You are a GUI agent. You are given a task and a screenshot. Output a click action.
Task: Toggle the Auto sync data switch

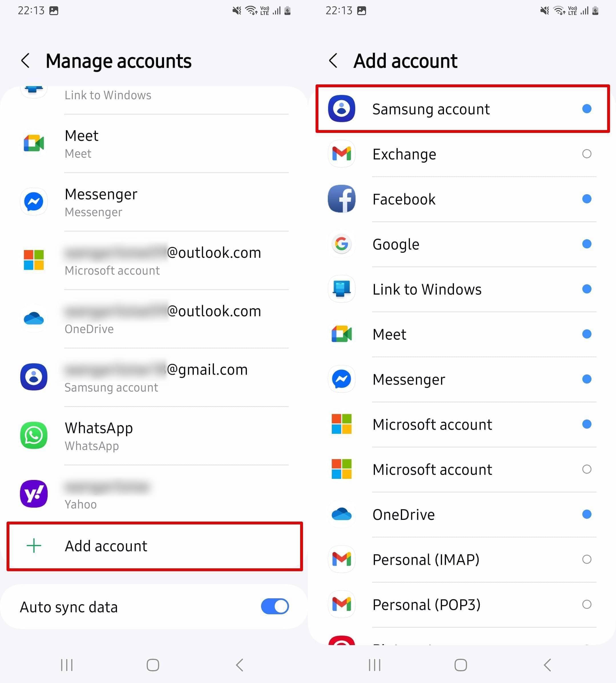coord(275,606)
